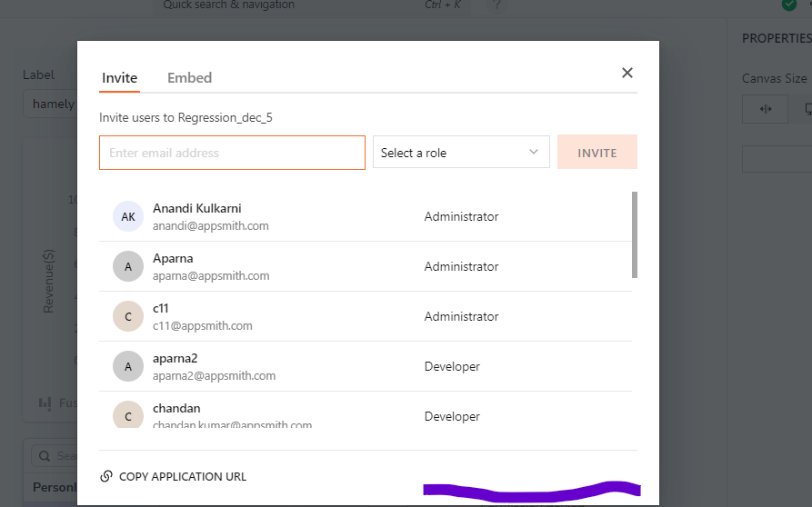Image resolution: width=812 pixels, height=507 pixels.
Task: Click the user list scrollbar
Action: [635, 234]
